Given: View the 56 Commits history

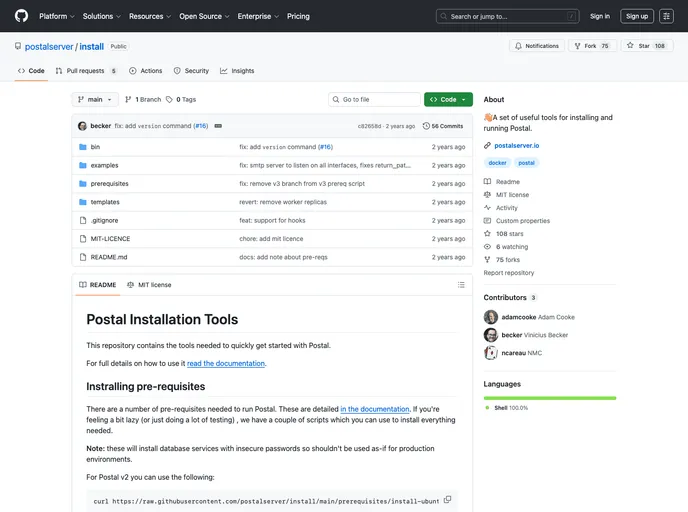Looking at the screenshot, I should click(443, 126).
